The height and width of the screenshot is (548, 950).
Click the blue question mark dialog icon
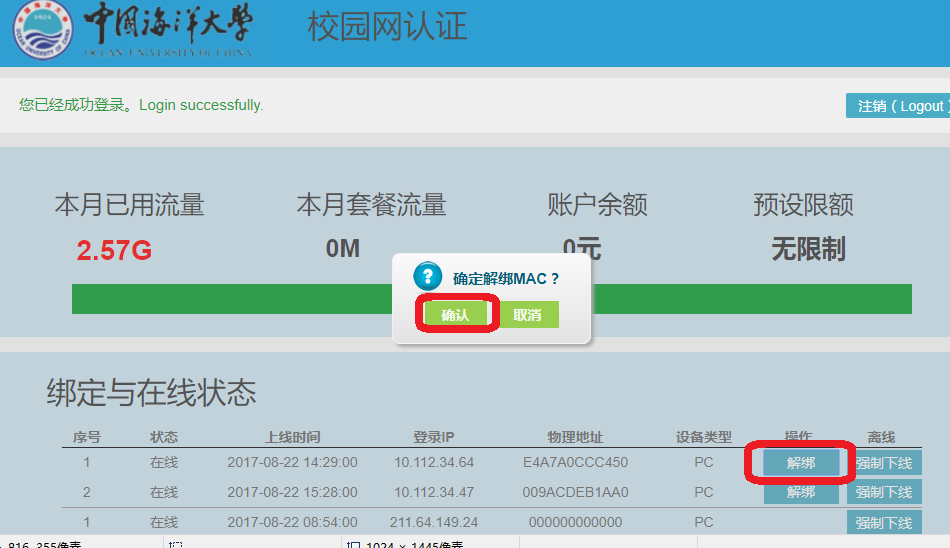tap(427, 277)
